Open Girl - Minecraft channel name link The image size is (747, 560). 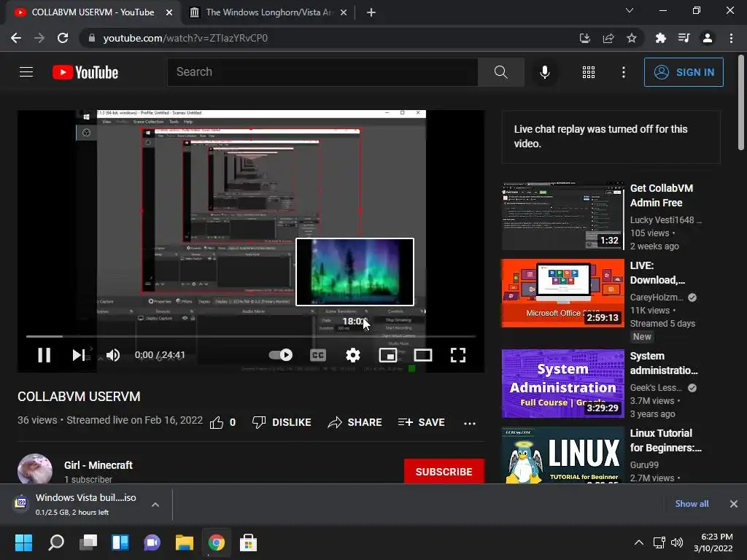[98, 465]
